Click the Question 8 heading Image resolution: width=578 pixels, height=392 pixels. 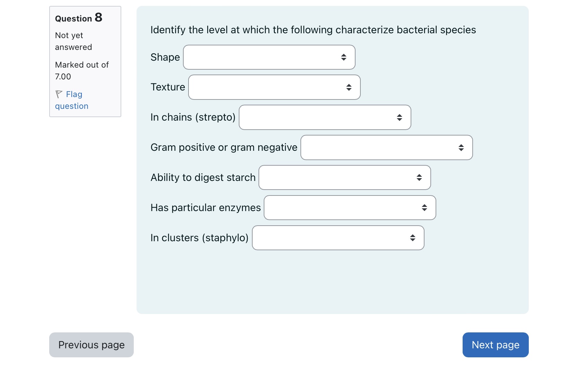(x=79, y=18)
